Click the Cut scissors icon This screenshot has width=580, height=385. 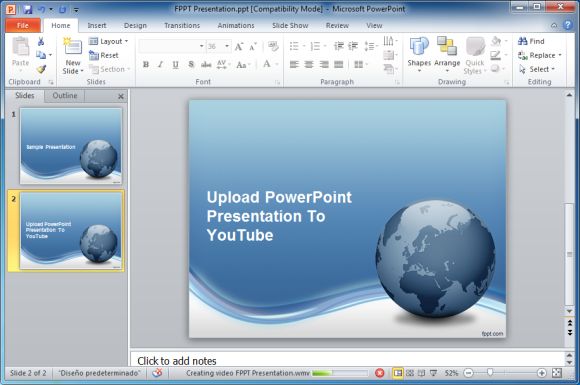(x=41, y=41)
